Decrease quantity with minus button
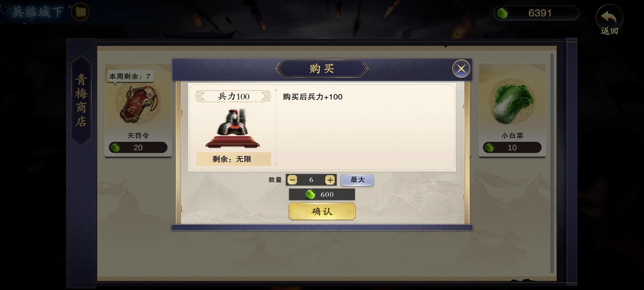The width and height of the screenshot is (644, 290). (292, 180)
